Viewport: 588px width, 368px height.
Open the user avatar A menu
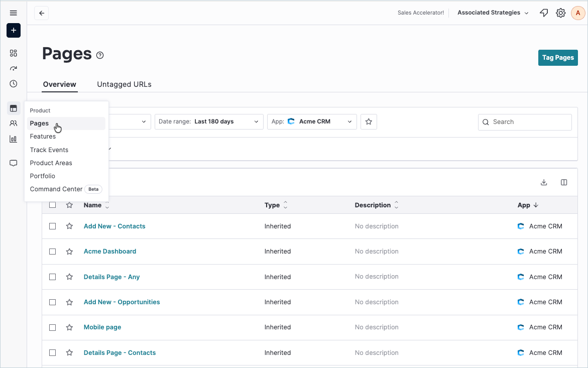click(578, 13)
